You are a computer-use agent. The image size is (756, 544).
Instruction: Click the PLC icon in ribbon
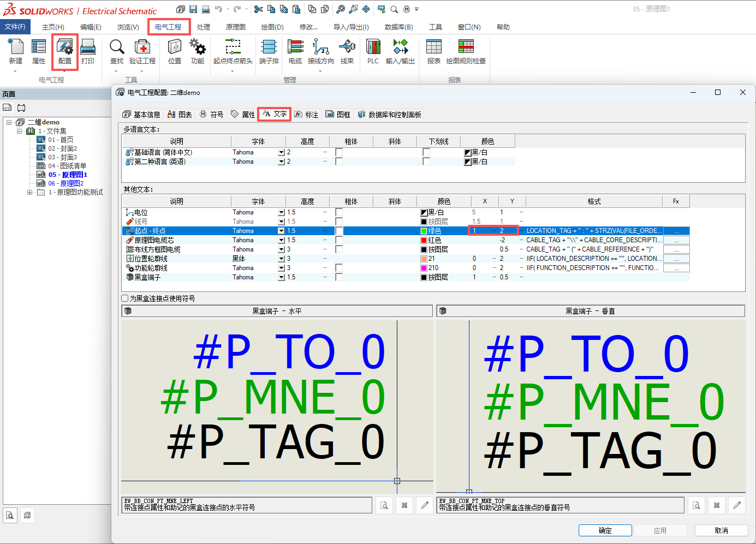(x=373, y=52)
